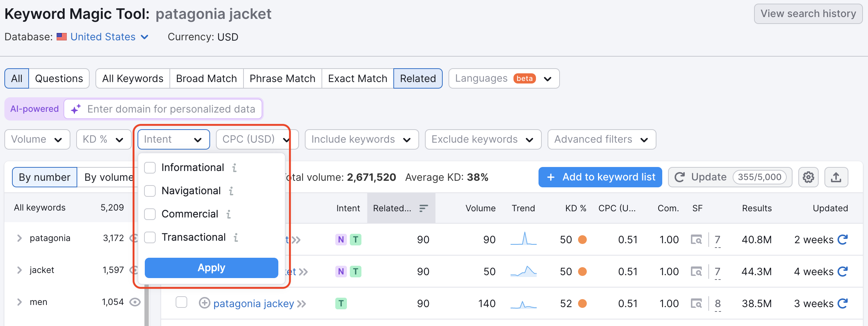Click the Navigational intent info icon
Image resolution: width=868 pixels, height=326 pixels.
[x=231, y=191]
